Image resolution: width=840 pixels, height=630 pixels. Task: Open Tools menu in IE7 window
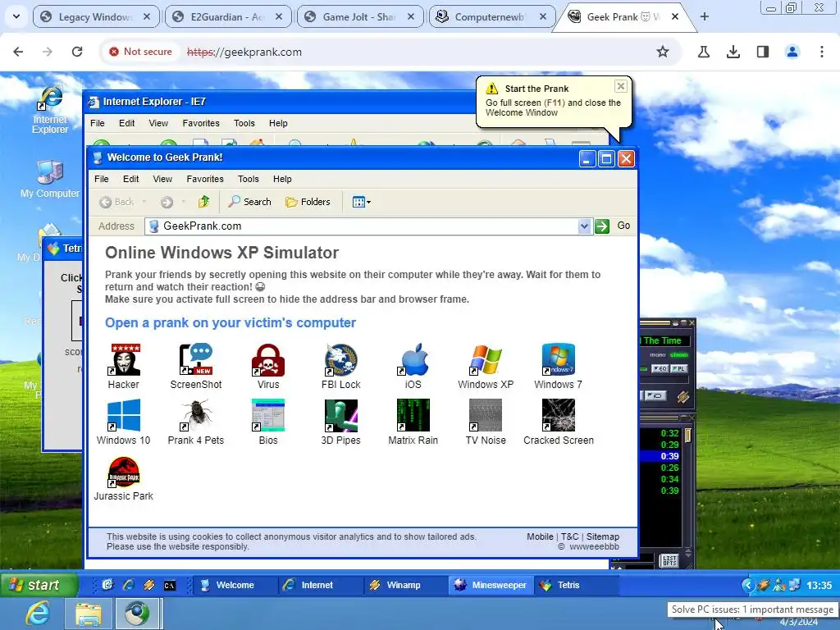[244, 123]
